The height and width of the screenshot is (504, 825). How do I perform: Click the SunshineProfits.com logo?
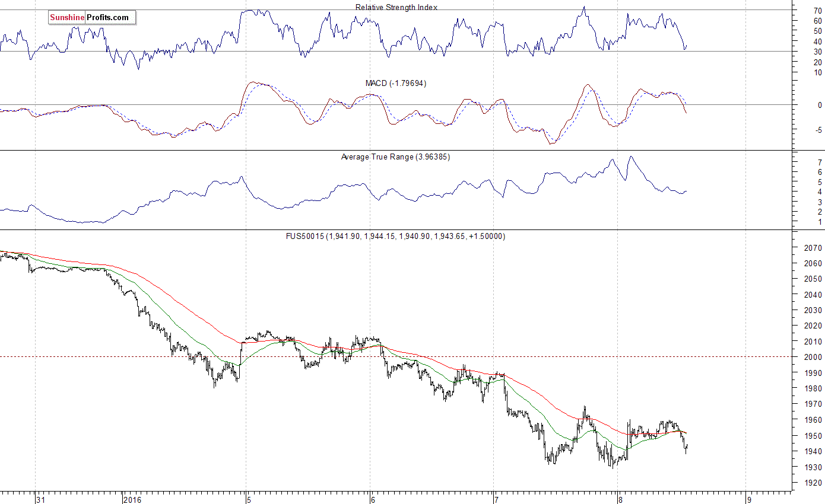(93, 18)
